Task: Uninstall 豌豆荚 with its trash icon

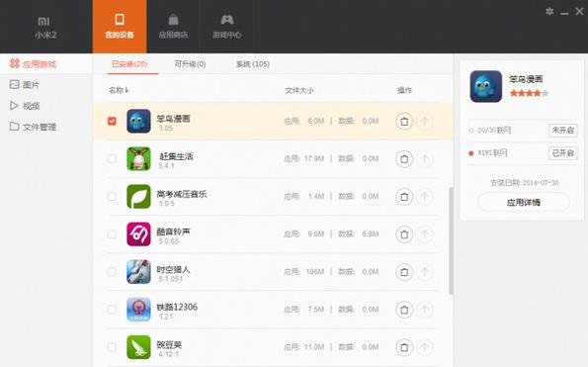Action: (404, 347)
